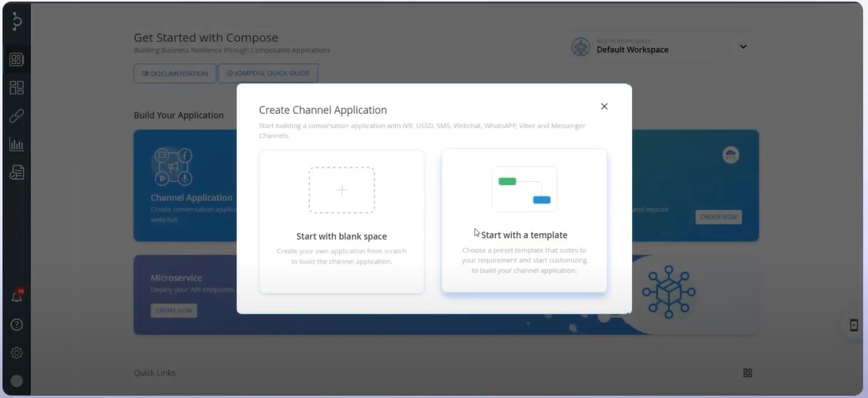868x398 pixels.
Task: Select Start with blank space card
Action: pyautogui.click(x=342, y=221)
